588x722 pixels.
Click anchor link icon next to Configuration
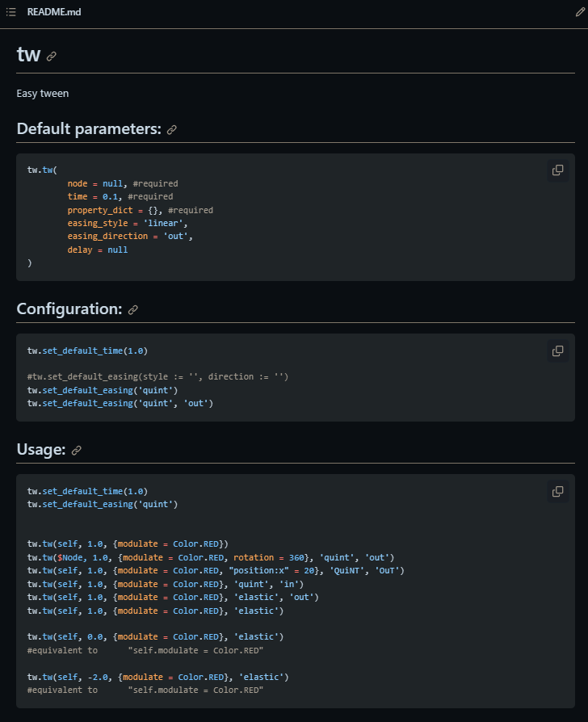point(133,310)
